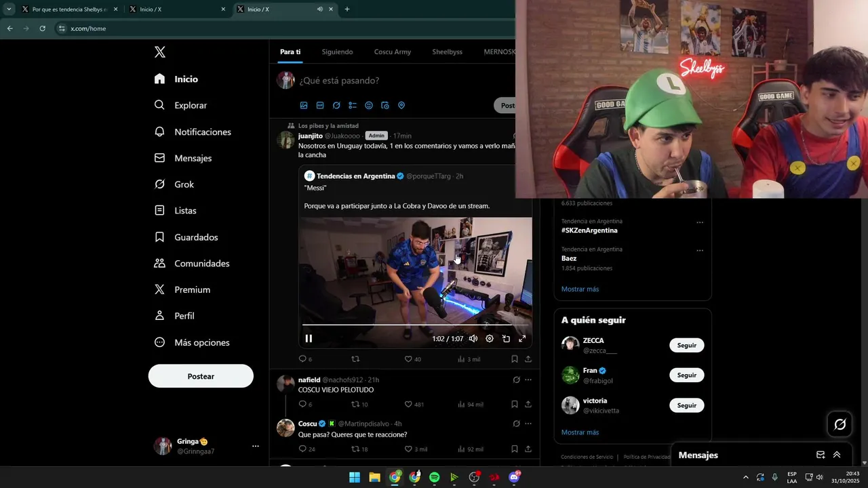Click the Postear button in sidebar

[x=201, y=376]
